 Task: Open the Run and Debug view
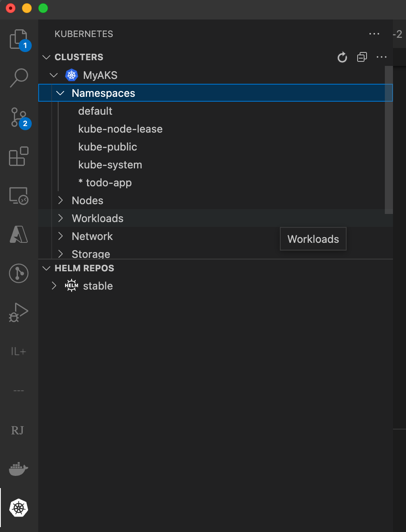coord(18,312)
